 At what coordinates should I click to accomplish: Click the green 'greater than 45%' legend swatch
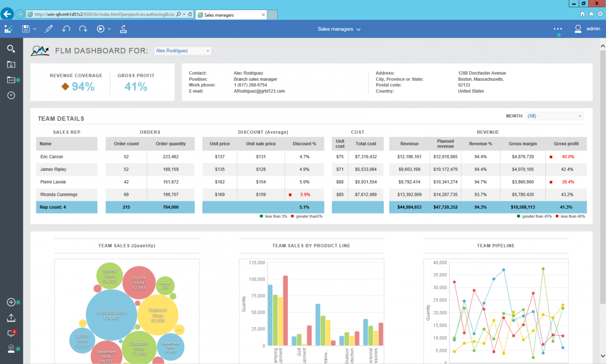click(518, 216)
